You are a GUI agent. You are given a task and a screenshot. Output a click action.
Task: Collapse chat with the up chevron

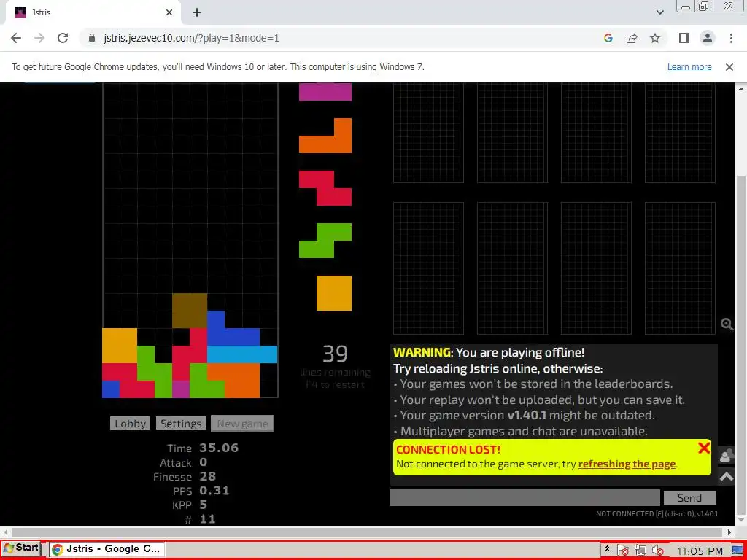[727, 476]
